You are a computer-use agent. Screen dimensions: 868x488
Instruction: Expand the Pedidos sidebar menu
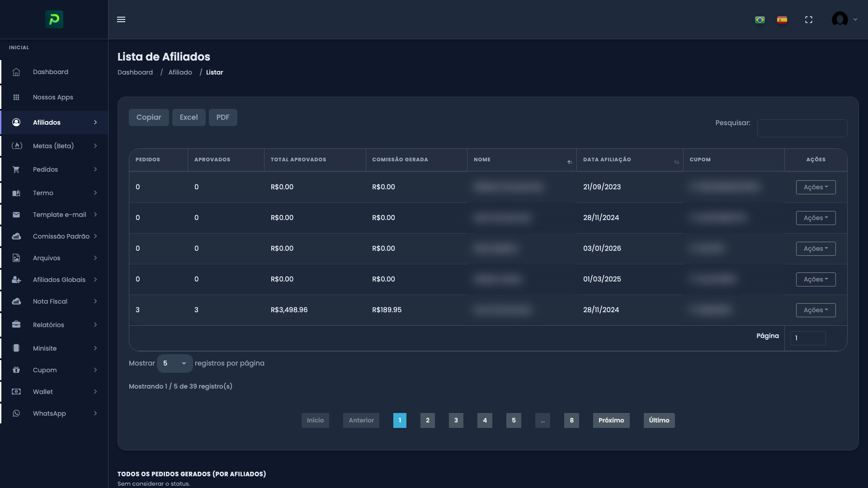tap(54, 169)
